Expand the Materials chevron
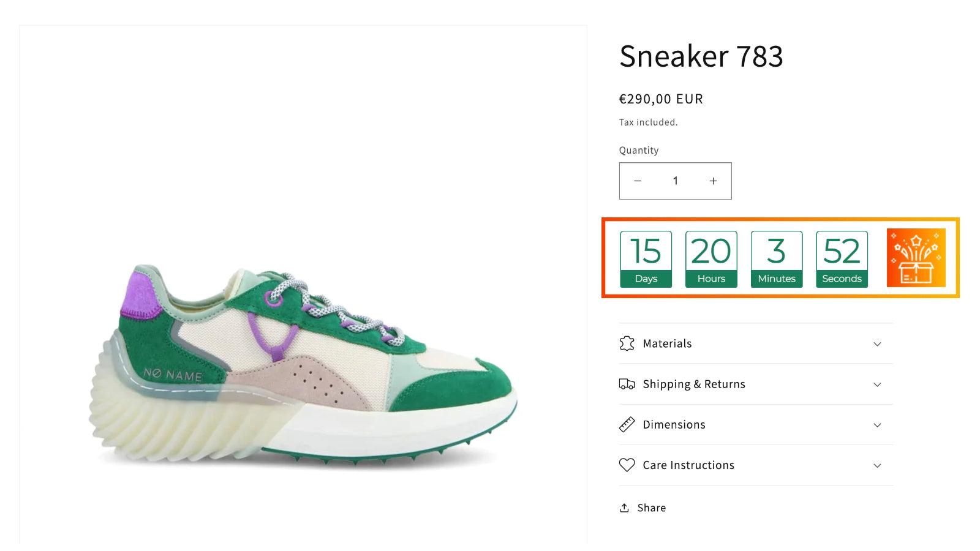980x551 pixels. [877, 344]
